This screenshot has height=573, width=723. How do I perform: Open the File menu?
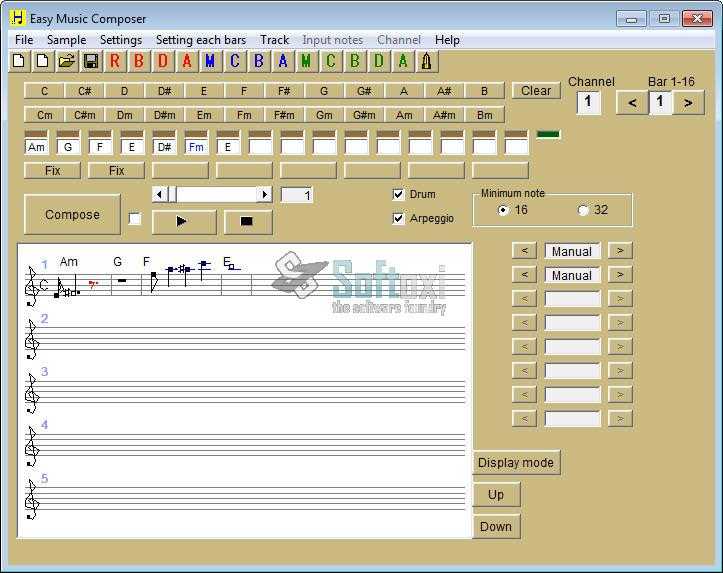coord(24,40)
